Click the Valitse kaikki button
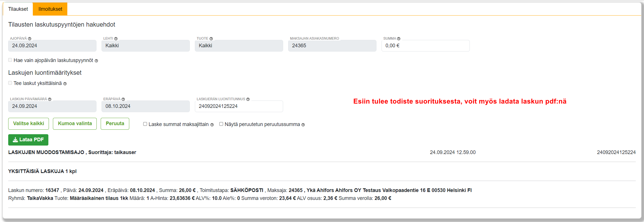 29,124
